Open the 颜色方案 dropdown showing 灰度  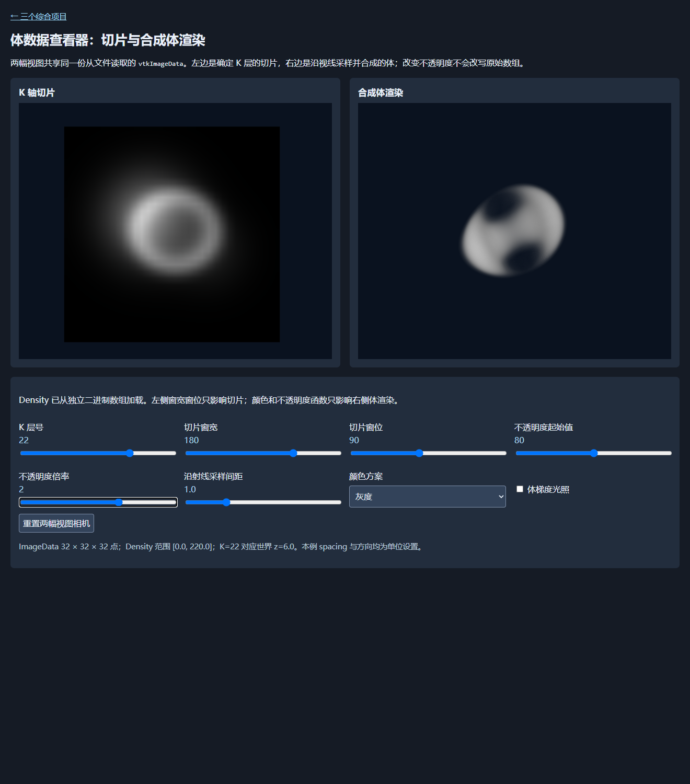pyautogui.click(x=428, y=497)
